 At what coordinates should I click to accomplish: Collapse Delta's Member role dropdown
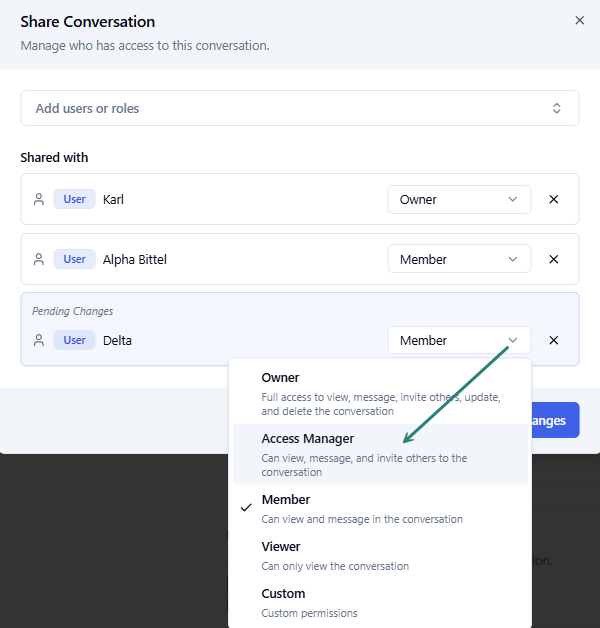click(x=458, y=340)
